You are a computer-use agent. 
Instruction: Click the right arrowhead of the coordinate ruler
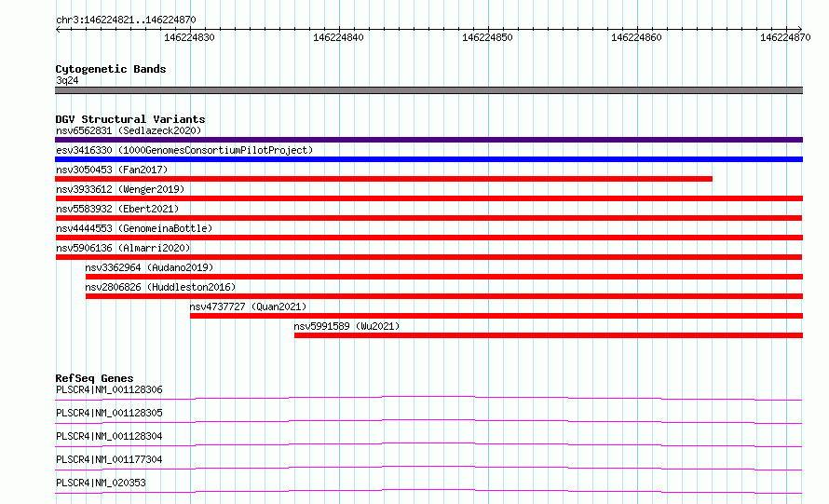point(800,29)
